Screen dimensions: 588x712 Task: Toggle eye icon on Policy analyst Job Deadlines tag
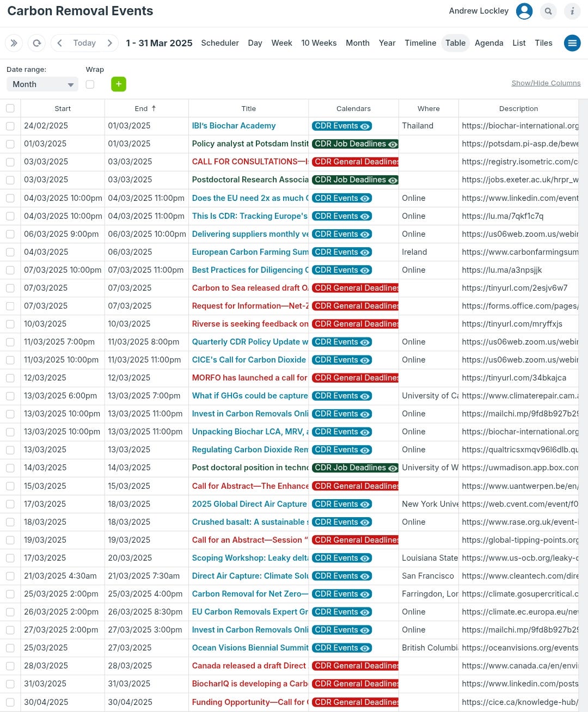point(393,144)
